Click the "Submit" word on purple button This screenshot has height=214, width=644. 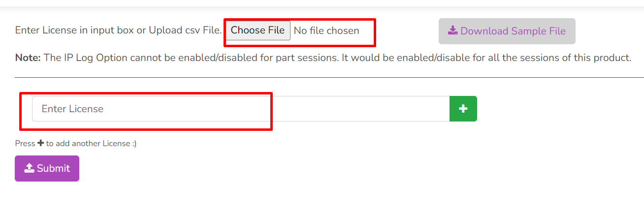point(53,168)
